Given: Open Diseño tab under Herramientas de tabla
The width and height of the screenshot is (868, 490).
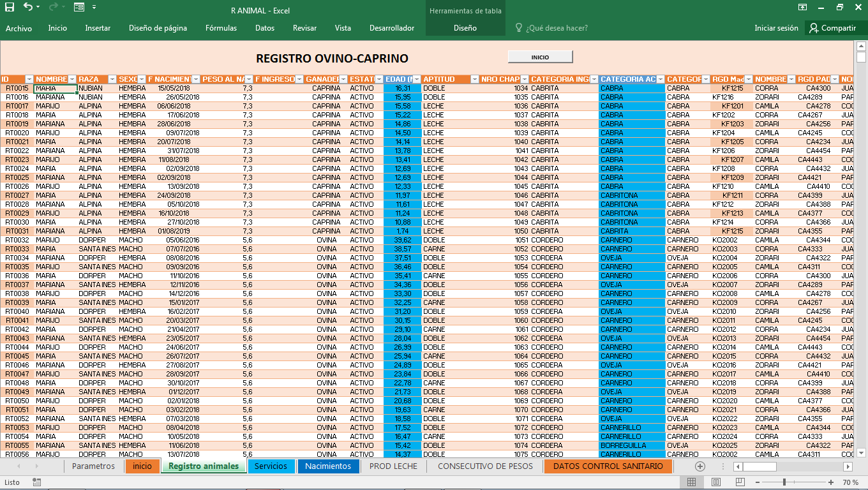Looking at the screenshot, I should [x=465, y=28].
